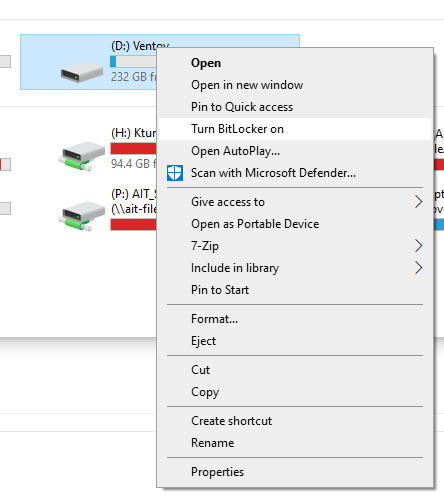Select Pin to Quick access
The width and height of the screenshot is (444, 496).
coord(295,107)
